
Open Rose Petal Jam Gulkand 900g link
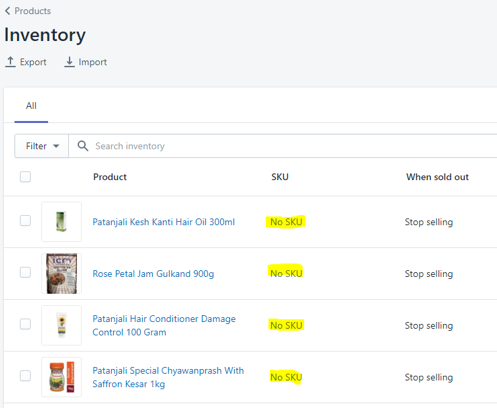[153, 274]
